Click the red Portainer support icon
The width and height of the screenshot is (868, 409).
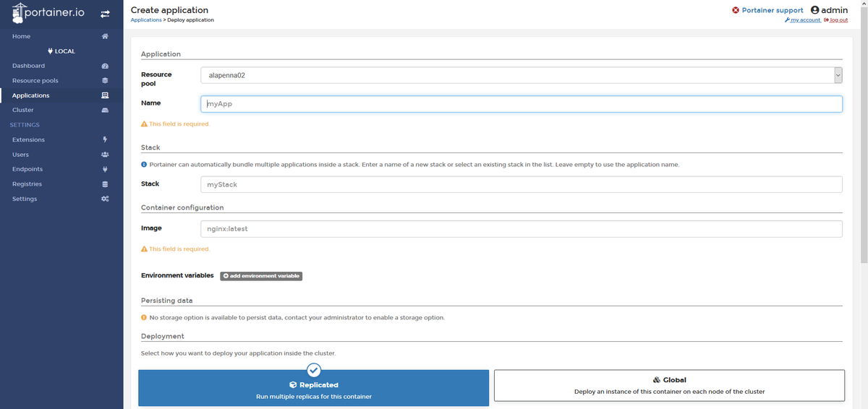click(x=736, y=10)
